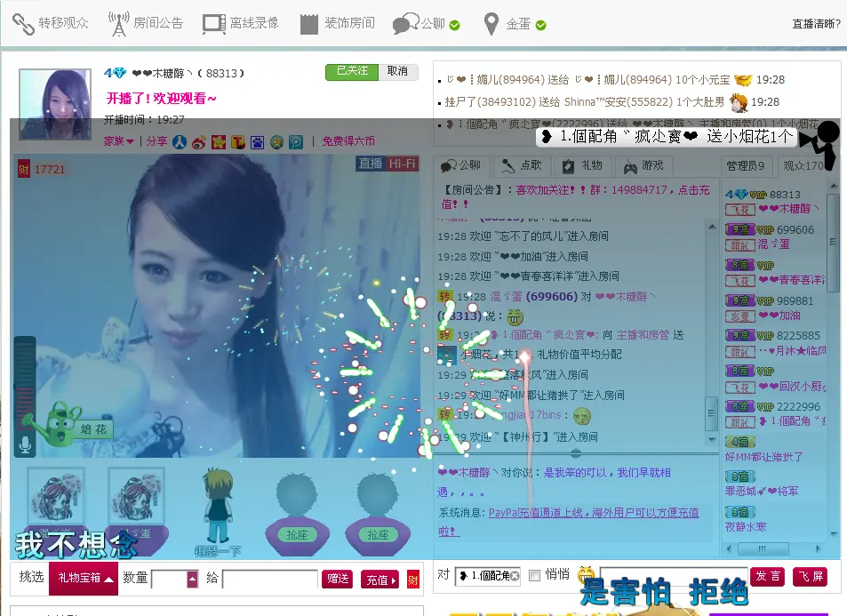Screen dimensions: 847x616
Task: Switch to 直播 video mode
Action: pos(371,164)
